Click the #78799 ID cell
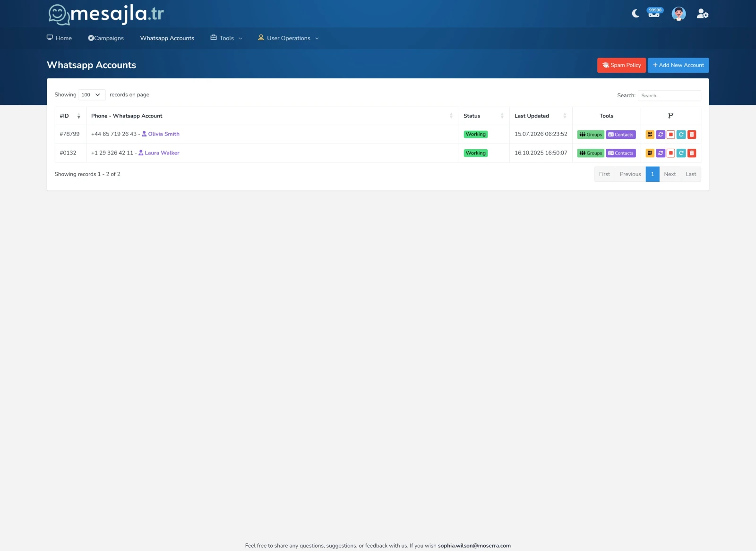The image size is (756, 551). 69,134
